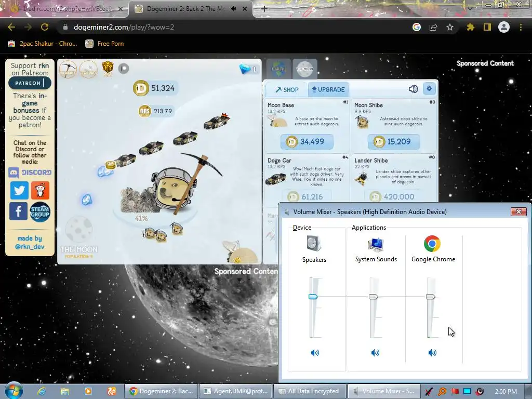532x399 pixels.
Task: Open Windows Media Player from taskbar
Action: coord(88,391)
